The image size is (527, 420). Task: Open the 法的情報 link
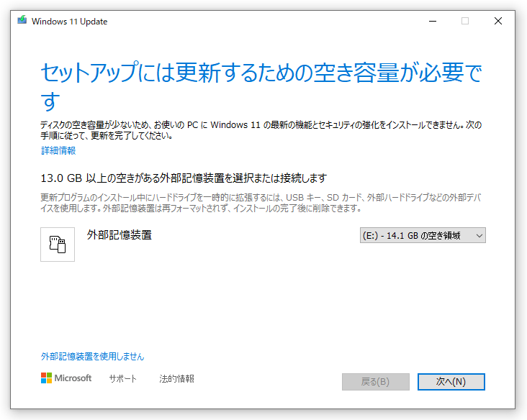tap(177, 379)
